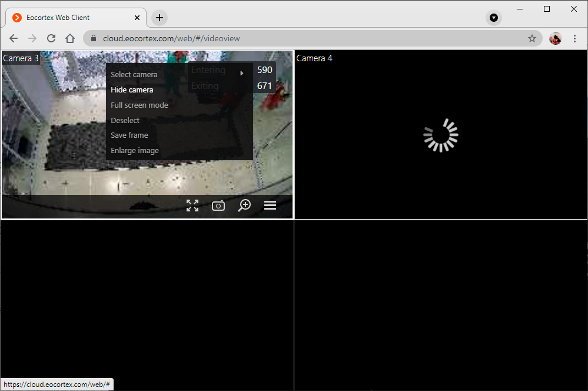The width and height of the screenshot is (588, 391).
Task: Click the save frame camera icon
Action: click(218, 206)
